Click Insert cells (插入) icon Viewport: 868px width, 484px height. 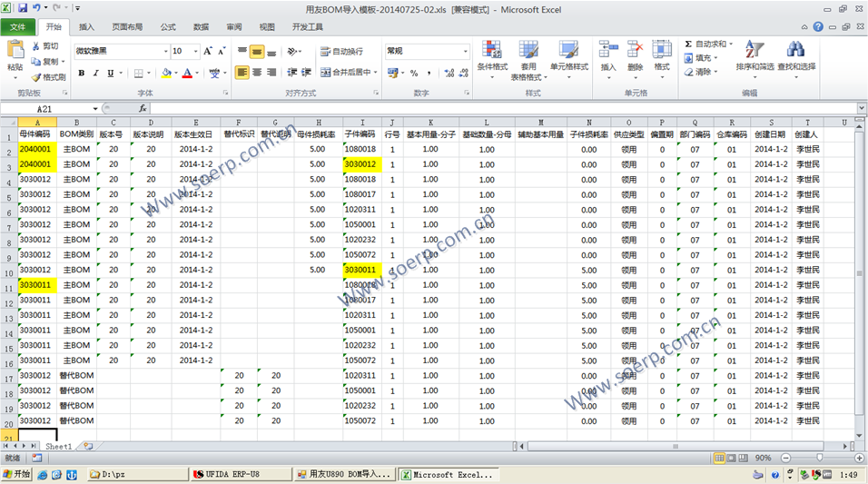pyautogui.click(x=608, y=50)
